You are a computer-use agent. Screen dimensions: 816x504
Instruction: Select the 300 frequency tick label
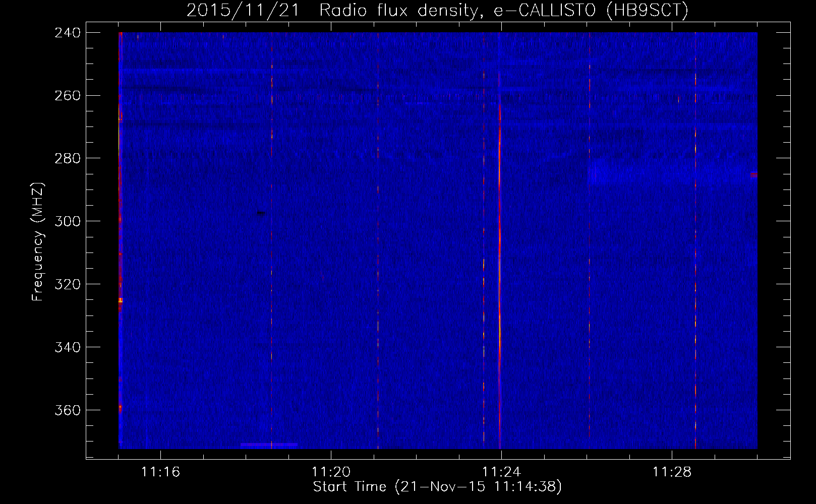tap(68, 222)
